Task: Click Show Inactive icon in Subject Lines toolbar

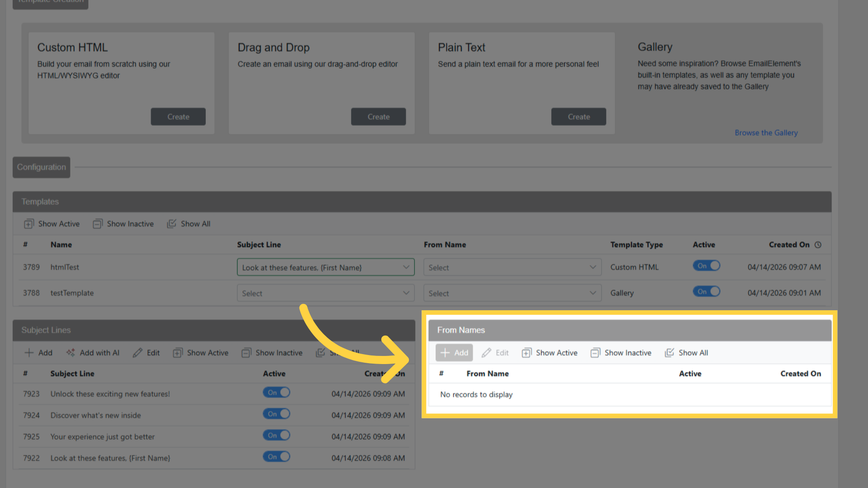Action: [246, 353]
